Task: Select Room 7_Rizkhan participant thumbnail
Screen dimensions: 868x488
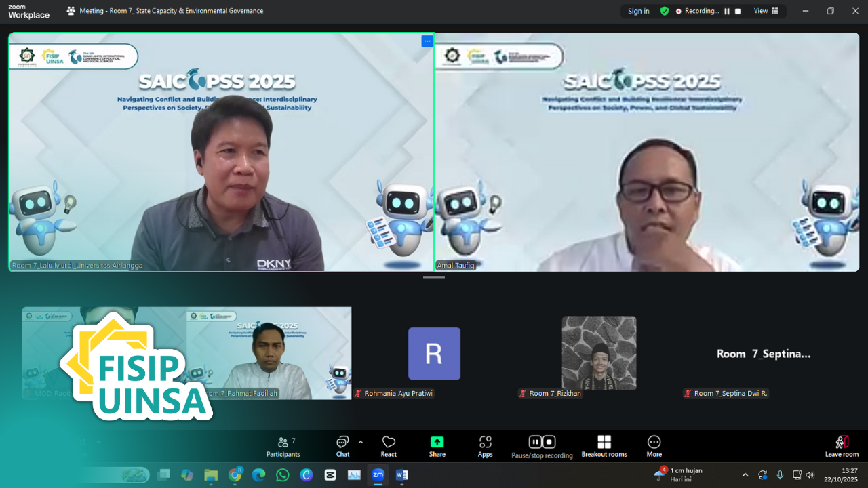Action: [599, 353]
